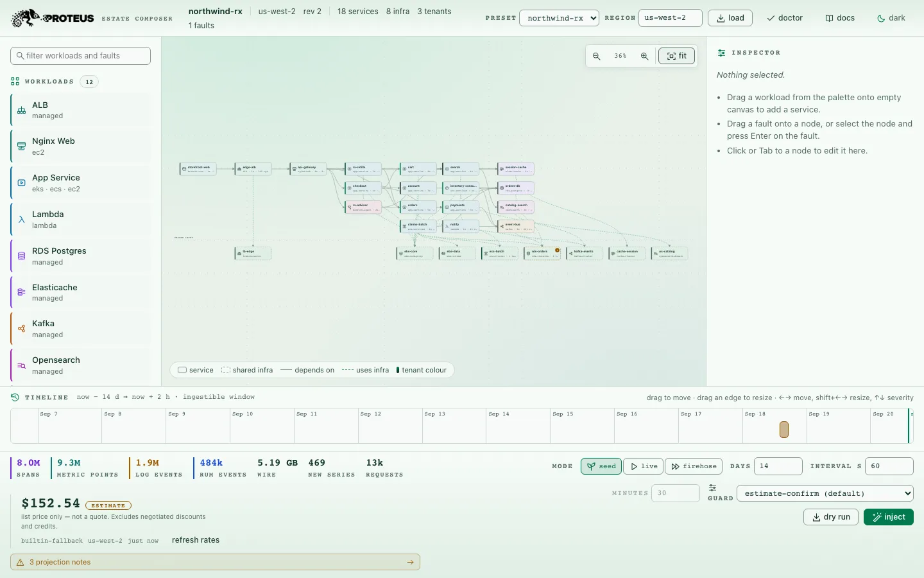
Task: Expand the 3 projection notes
Action: (215, 562)
